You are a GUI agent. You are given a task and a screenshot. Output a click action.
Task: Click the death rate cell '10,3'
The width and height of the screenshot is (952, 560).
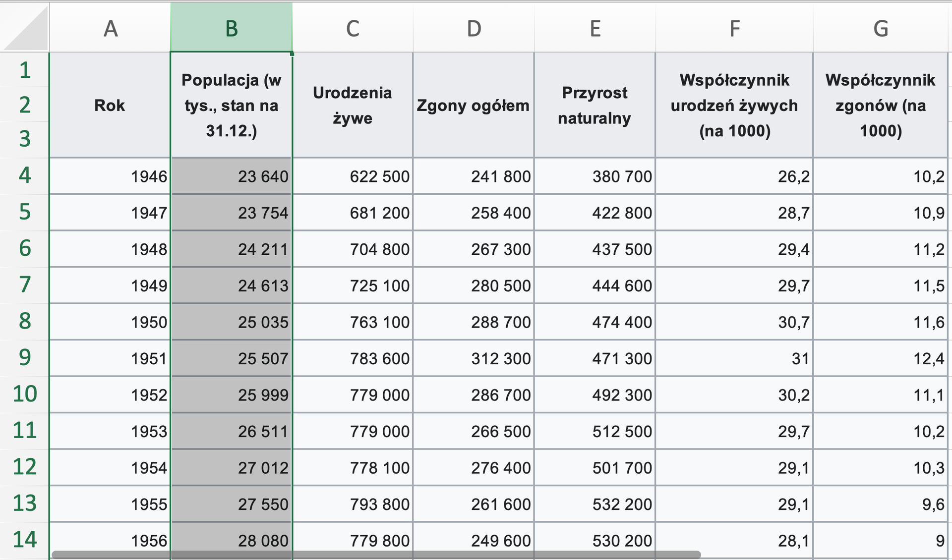point(881,467)
